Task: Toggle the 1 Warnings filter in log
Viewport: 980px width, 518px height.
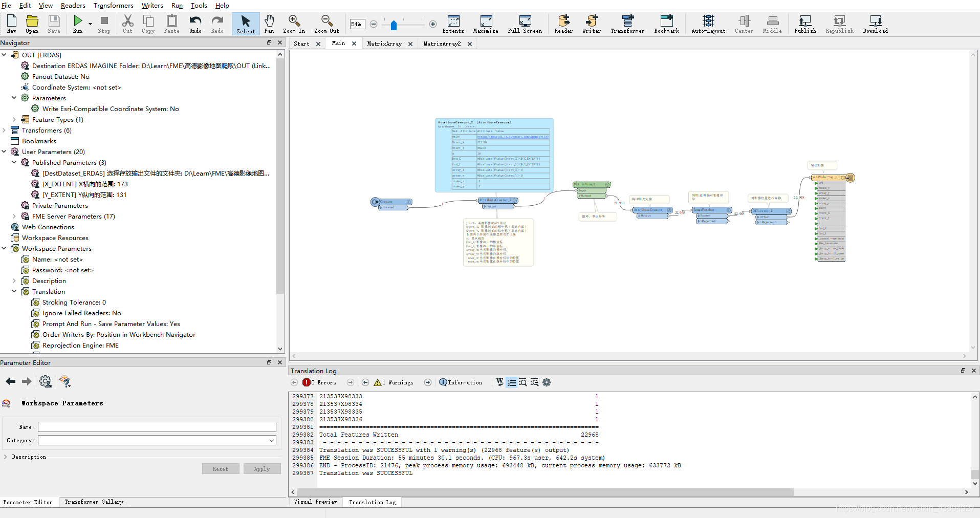Action: (394, 382)
